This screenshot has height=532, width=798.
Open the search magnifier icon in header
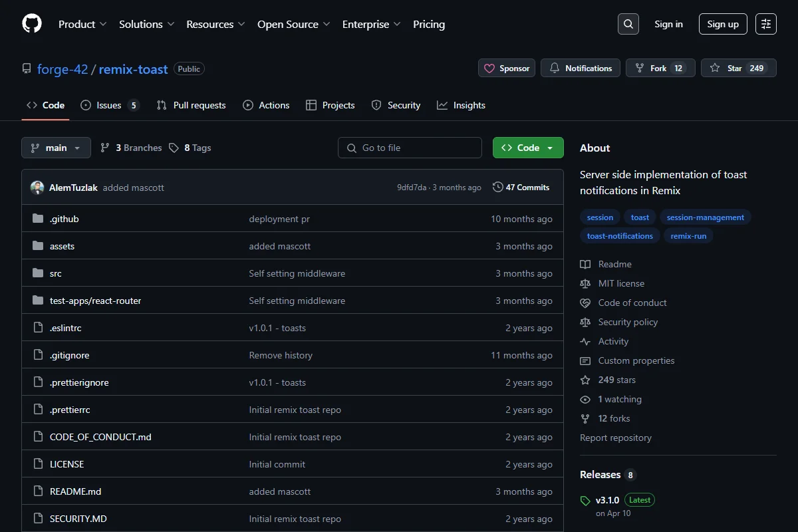[628, 24]
